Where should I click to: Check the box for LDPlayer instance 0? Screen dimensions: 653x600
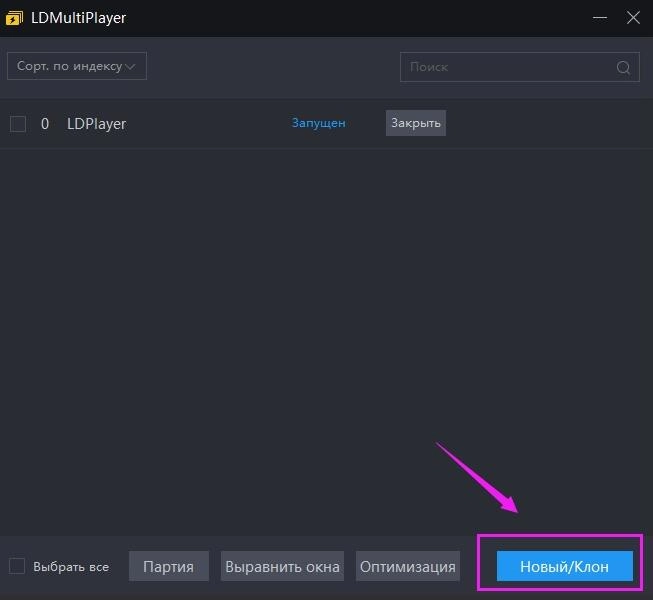[18, 124]
